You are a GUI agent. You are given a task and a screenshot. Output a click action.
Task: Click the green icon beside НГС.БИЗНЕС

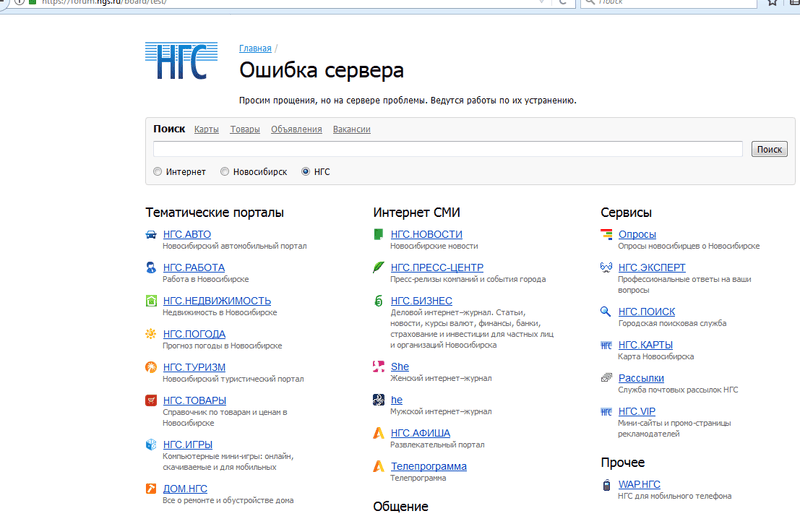pos(379,301)
